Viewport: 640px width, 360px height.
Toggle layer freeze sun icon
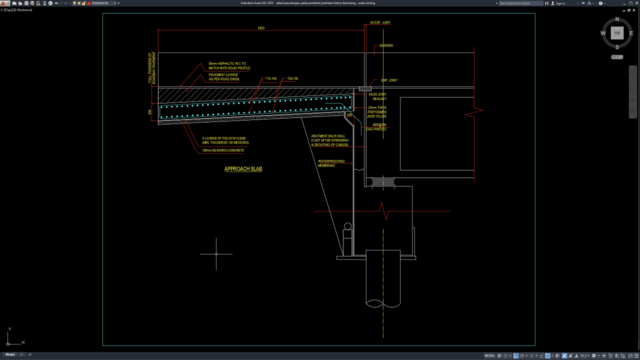click(79, 3)
